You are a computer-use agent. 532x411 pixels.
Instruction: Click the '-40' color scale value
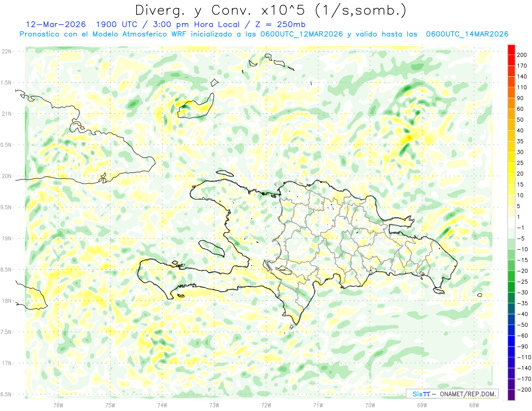tap(523, 314)
